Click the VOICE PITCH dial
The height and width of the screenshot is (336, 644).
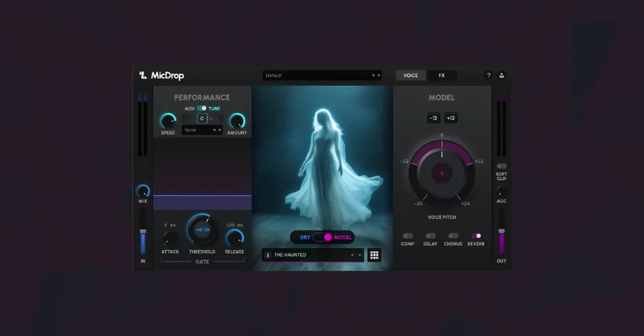(442, 173)
